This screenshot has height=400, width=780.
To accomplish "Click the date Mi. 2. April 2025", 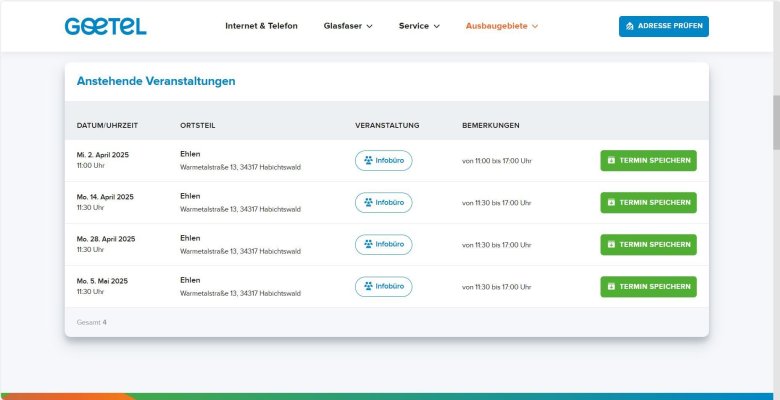I will pyautogui.click(x=102, y=155).
